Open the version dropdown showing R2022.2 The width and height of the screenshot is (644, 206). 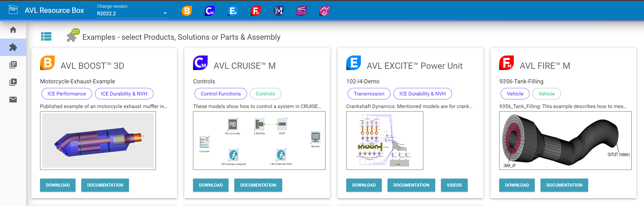(133, 13)
